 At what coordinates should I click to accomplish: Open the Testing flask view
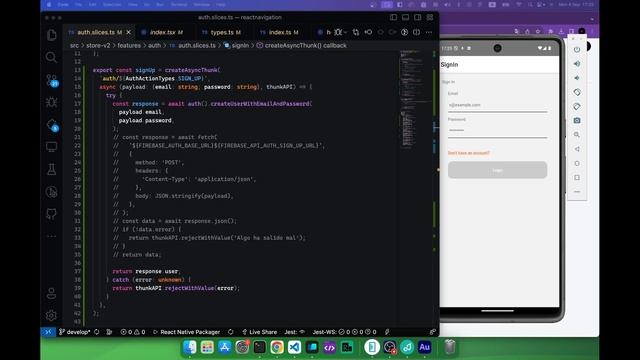[x=51, y=169]
